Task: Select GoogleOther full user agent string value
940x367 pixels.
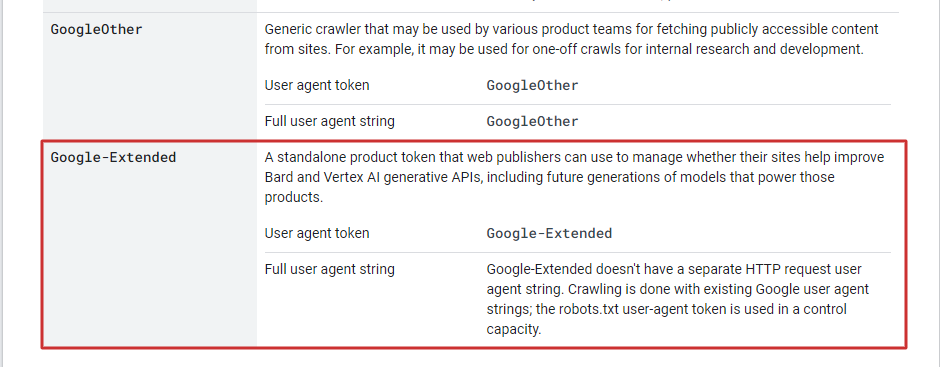Action: 532,121
